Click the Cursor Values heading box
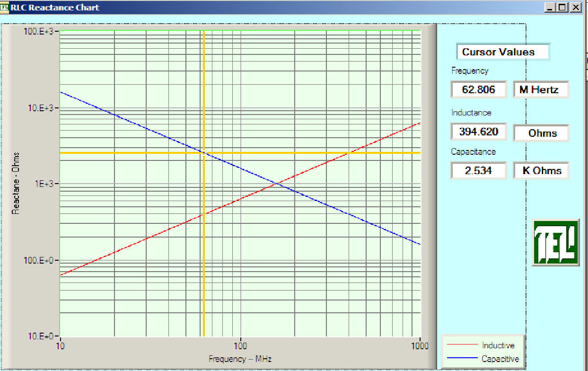Screen dimensions: 588x371 click(502, 52)
